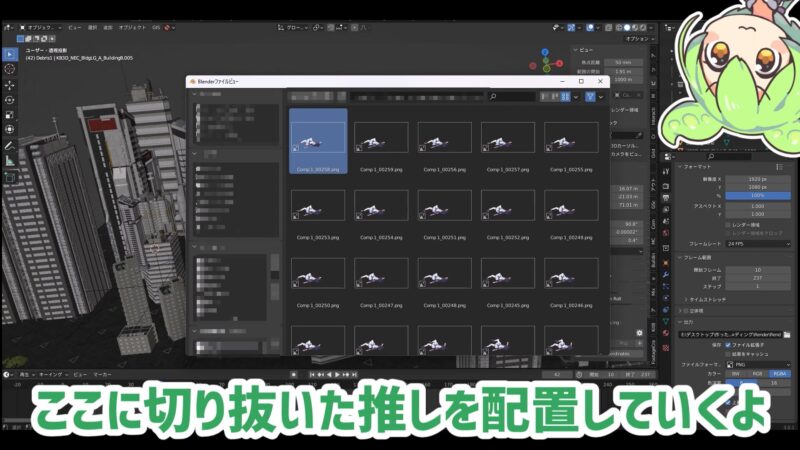Select the Rotate tool in the toolbar
The height and width of the screenshot is (450, 800).
pyautogui.click(x=9, y=100)
